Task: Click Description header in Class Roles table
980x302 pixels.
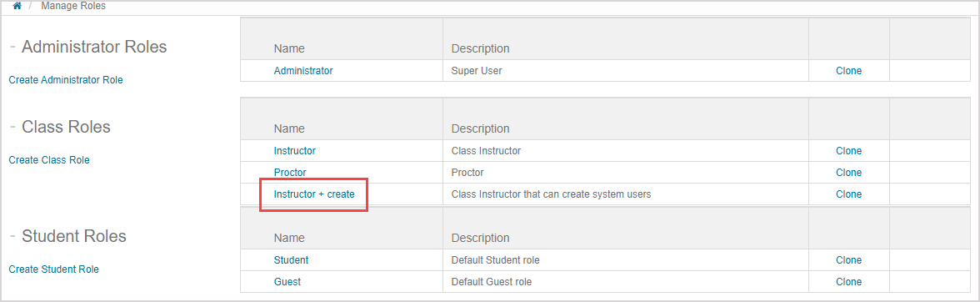Action: click(480, 128)
